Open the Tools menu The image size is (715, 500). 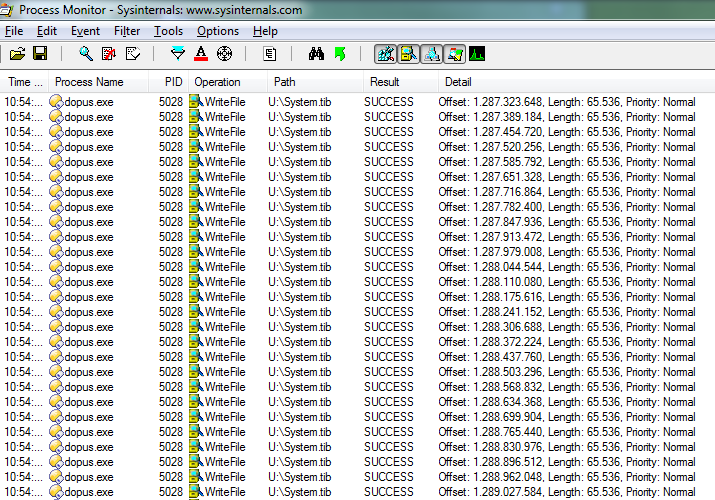pyautogui.click(x=168, y=31)
